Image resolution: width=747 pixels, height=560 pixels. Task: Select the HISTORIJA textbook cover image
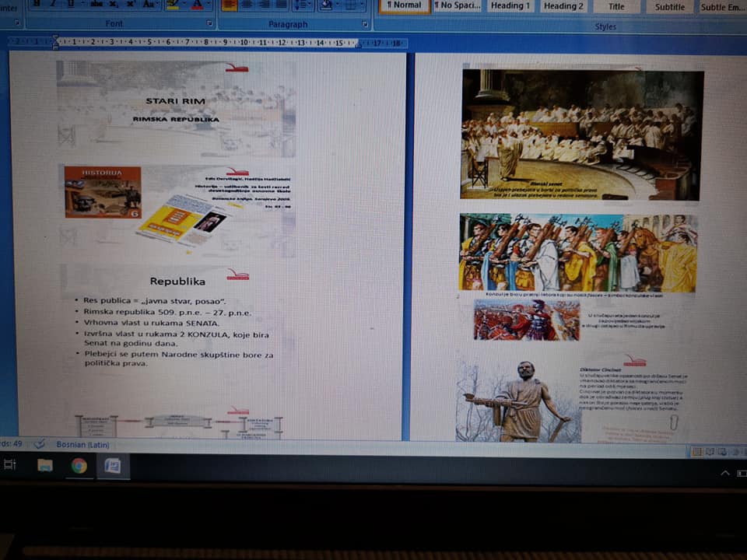(x=103, y=192)
